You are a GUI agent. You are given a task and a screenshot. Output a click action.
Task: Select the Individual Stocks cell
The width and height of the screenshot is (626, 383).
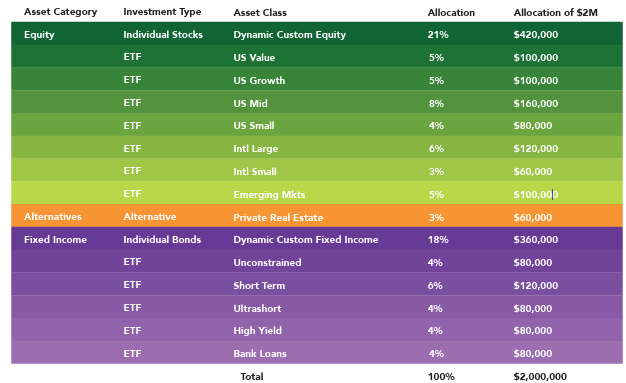point(163,35)
